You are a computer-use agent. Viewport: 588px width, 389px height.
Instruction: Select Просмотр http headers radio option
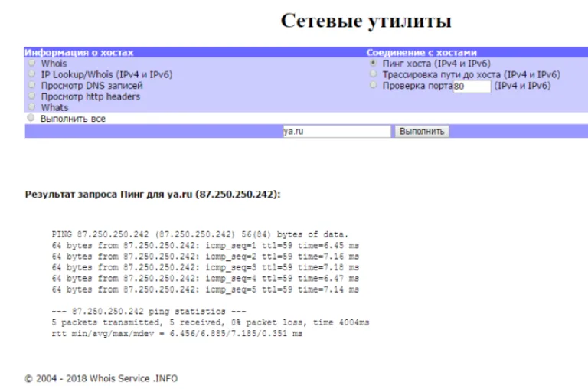32,96
